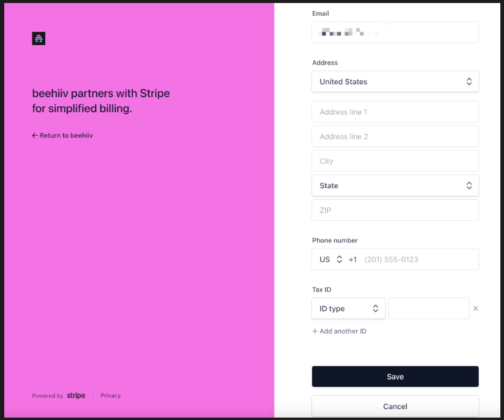Click Add another ID link
Viewport: 504px width, 420px height.
(342, 331)
